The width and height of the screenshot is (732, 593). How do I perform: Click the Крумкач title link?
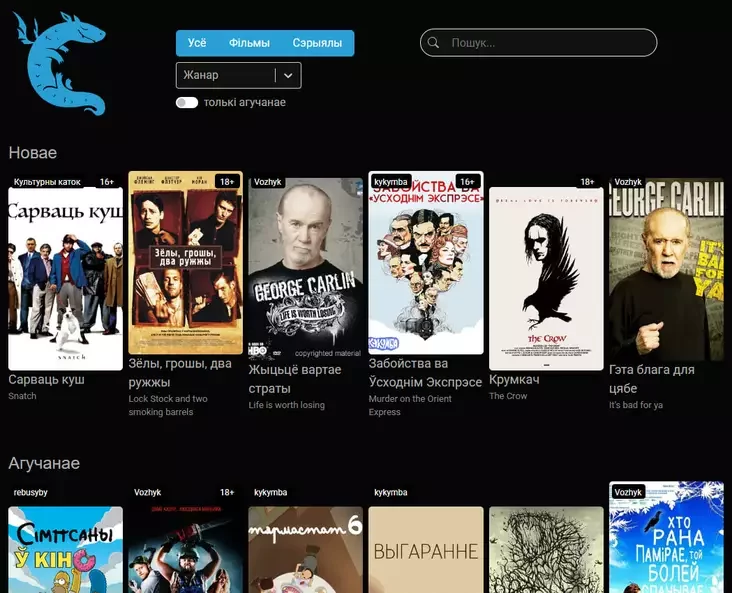(x=514, y=380)
